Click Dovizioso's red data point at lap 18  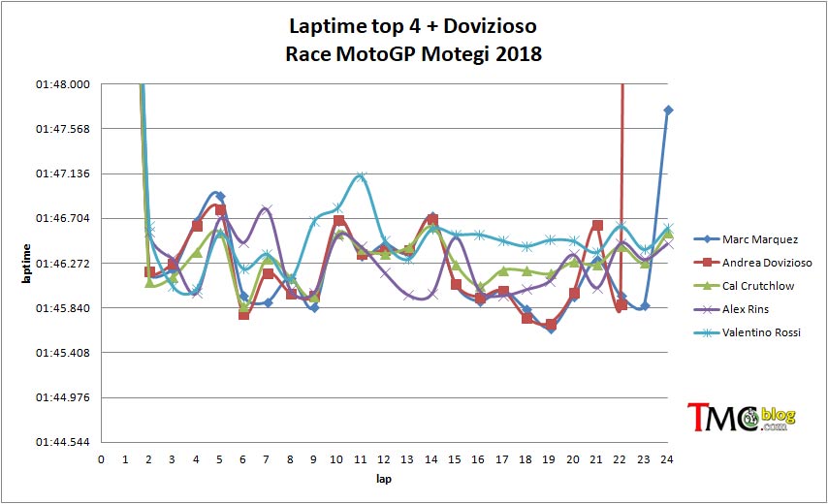[x=526, y=318]
